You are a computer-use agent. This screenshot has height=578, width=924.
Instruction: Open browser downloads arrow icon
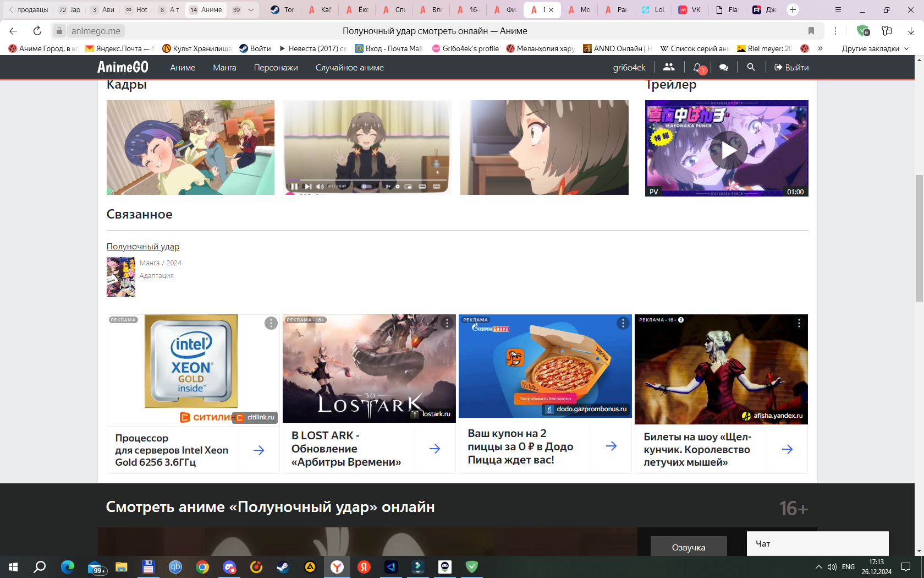(911, 31)
